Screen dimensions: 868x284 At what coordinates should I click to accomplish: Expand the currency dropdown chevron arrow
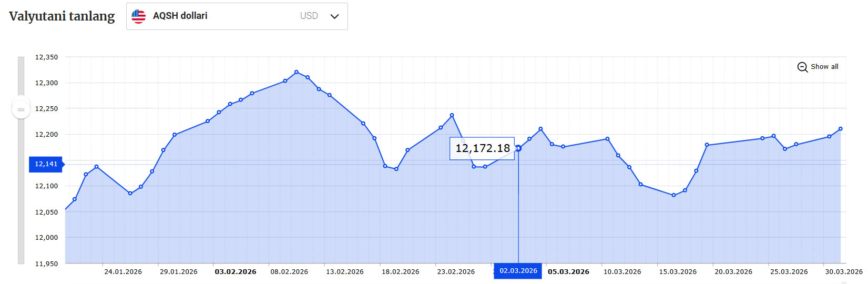click(x=334, y=16)
